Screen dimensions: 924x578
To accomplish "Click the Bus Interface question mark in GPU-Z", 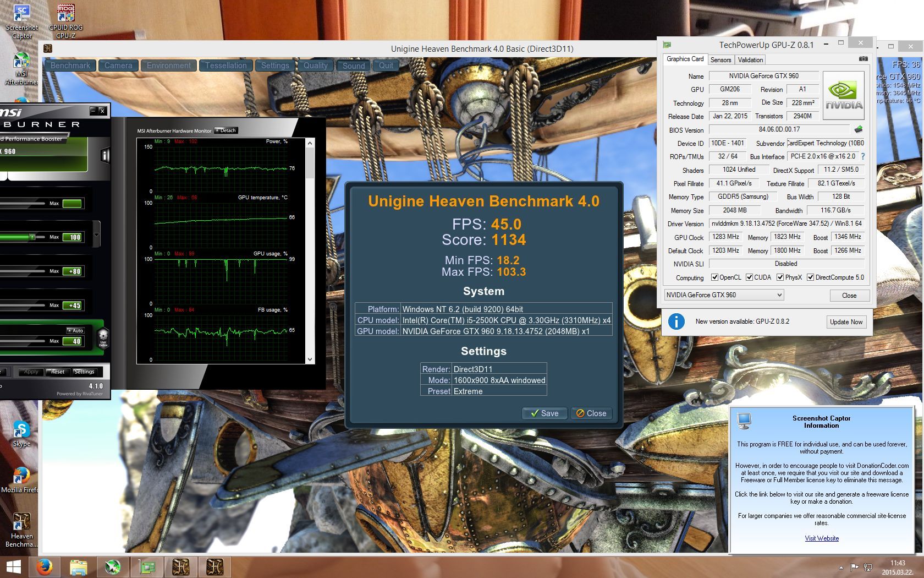I will click(862, 156).
